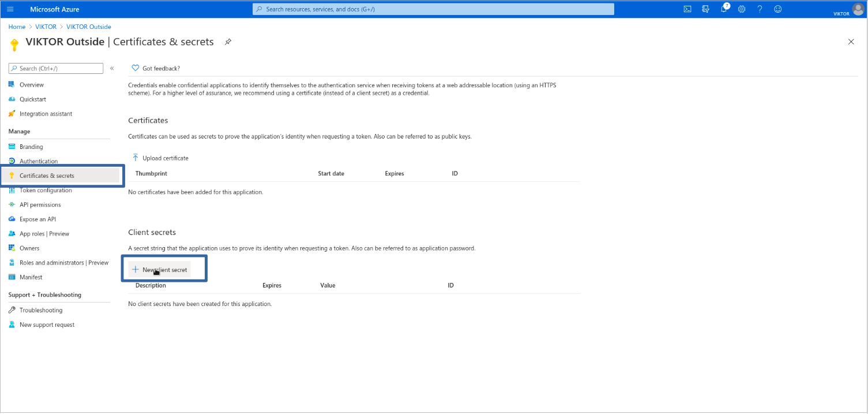
Task: Launch Cloud Shell from top bar
Action: coord(687,9)
